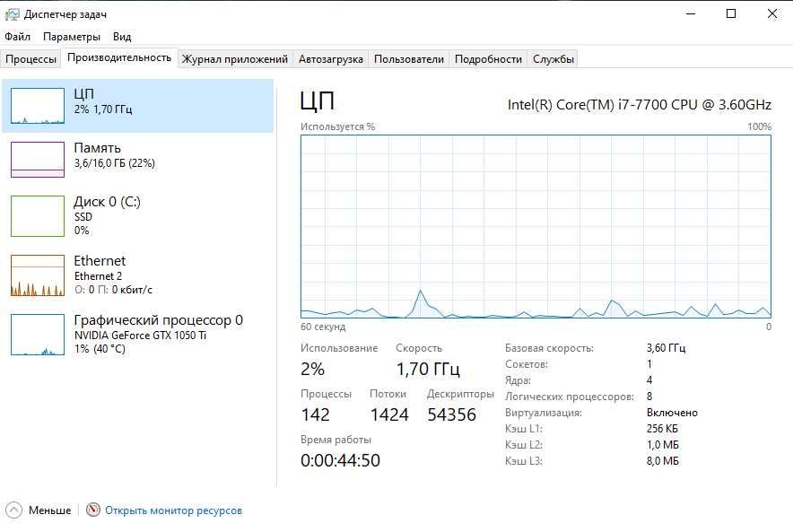Click the Сокетов label

[x=527, y=364]
